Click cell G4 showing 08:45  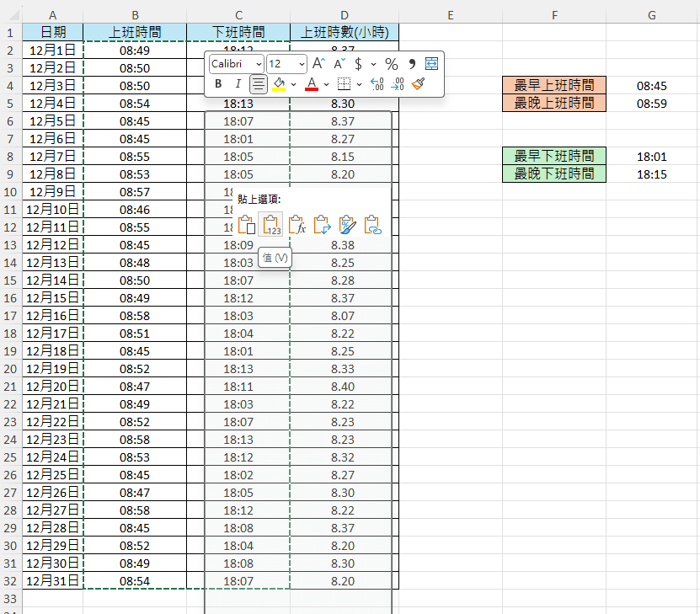click(x=651, y=86)
